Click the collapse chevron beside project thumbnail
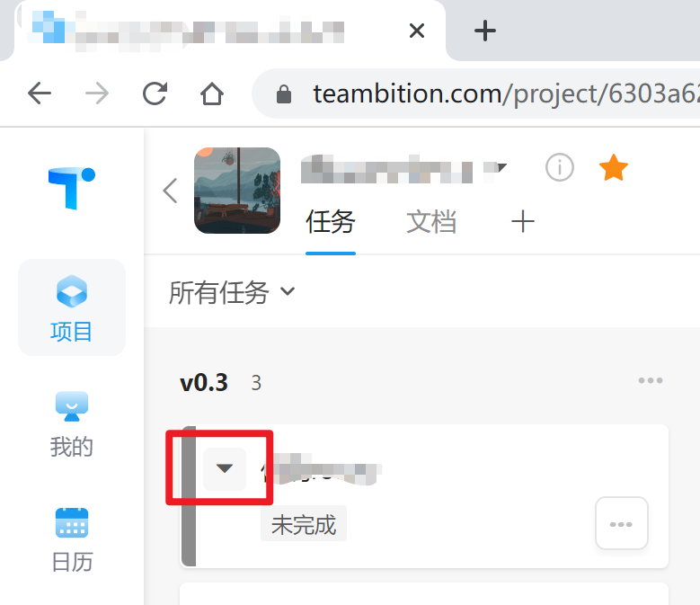The image size is (700, 605). 170,191
